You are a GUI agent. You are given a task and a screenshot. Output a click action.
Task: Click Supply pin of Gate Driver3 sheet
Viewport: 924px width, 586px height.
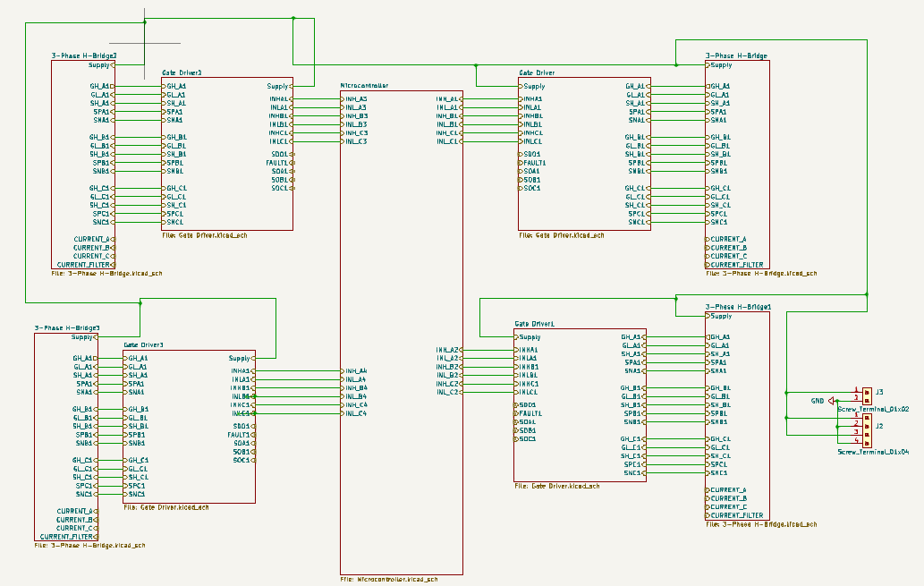242,358
